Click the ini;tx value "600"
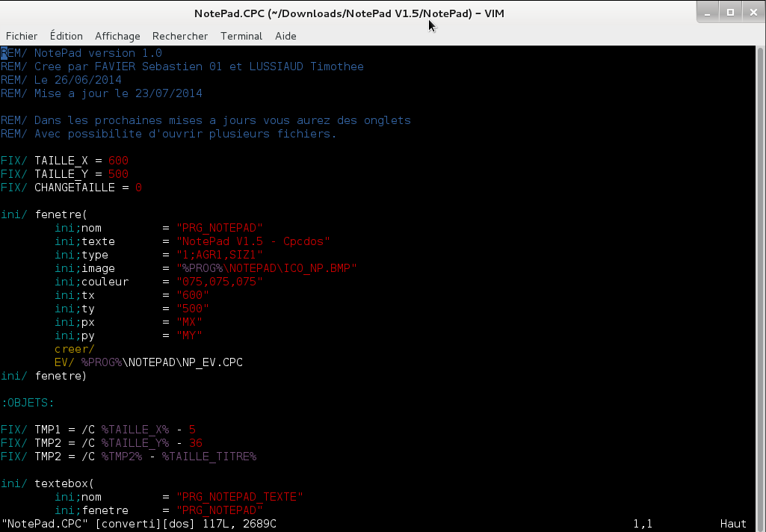This screenshot has width=766, height=532. [x=193, y=295]
